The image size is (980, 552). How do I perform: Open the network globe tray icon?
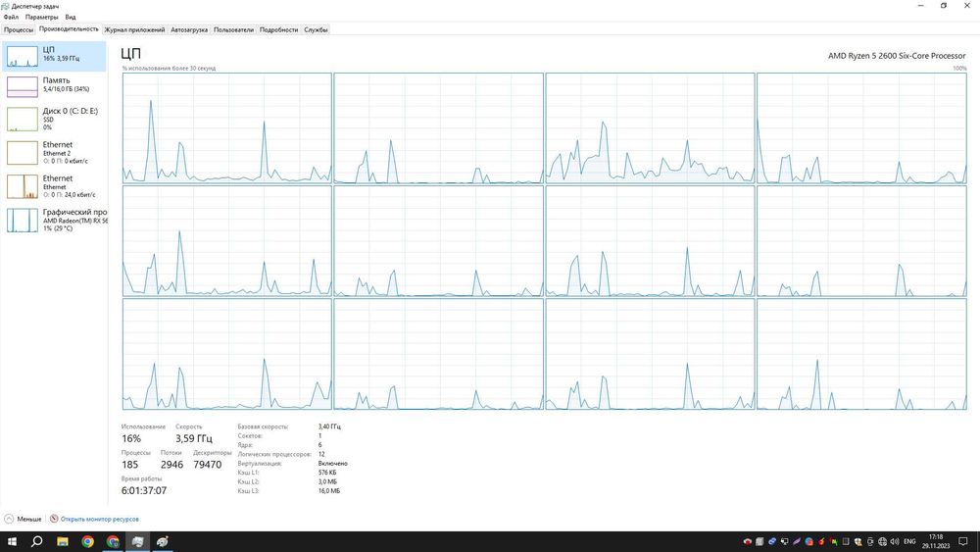point(883,541)
